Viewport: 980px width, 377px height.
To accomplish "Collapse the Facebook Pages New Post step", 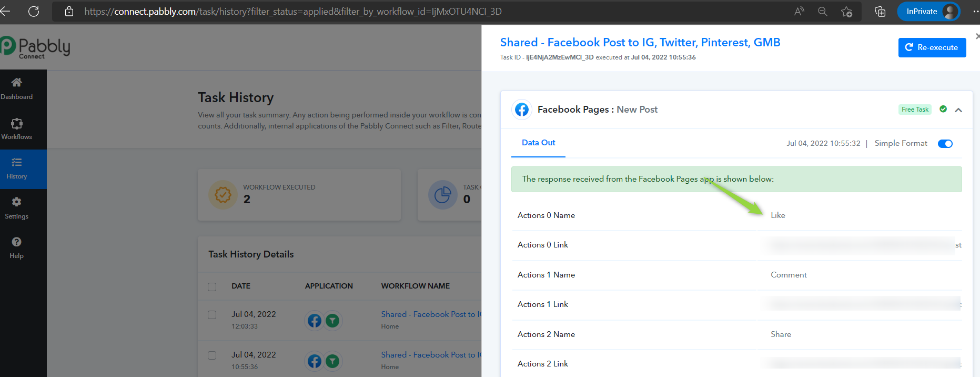I will click(x=958, y=110).
